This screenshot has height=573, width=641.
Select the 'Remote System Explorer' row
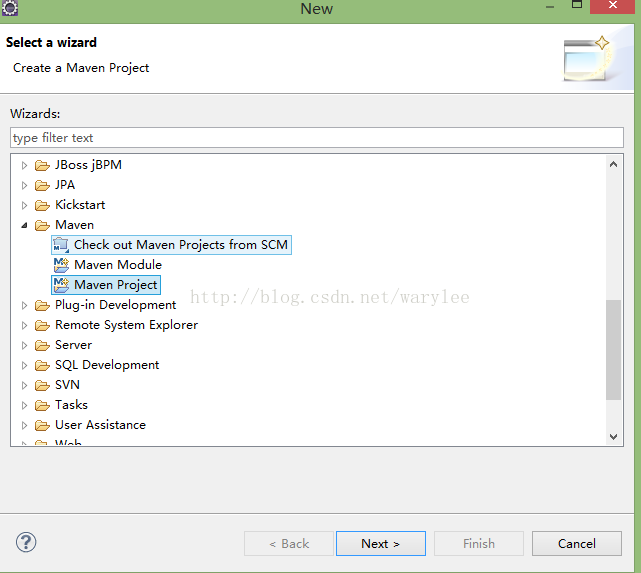coord(127,325)
